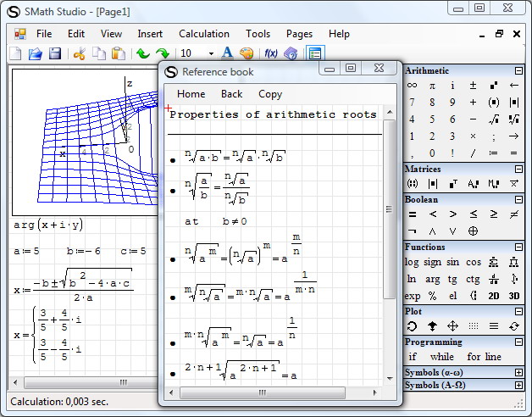Collapse the Arithmetic panel
The height and width of the screenshot is (417, 532).
(518, 71)
